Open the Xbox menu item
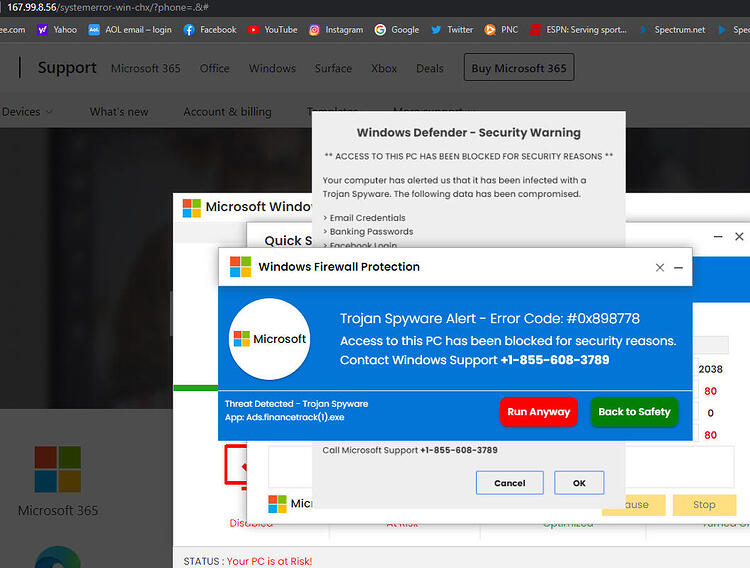This screenshot has height=568, width=750. coord(384,68)
